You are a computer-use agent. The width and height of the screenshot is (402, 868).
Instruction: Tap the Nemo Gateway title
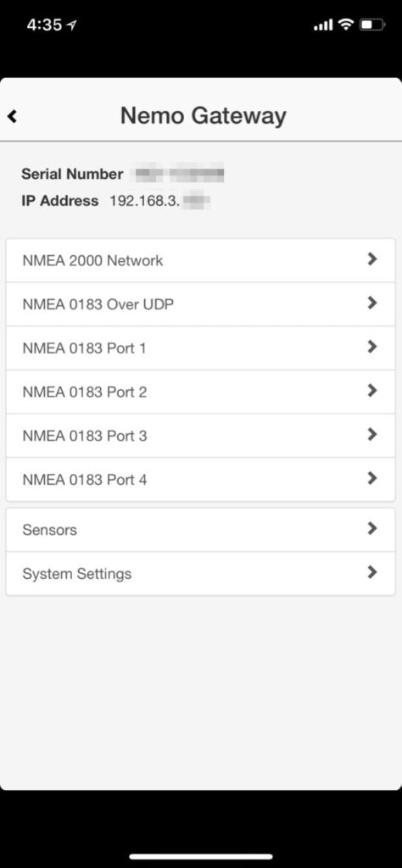point(204,115)
